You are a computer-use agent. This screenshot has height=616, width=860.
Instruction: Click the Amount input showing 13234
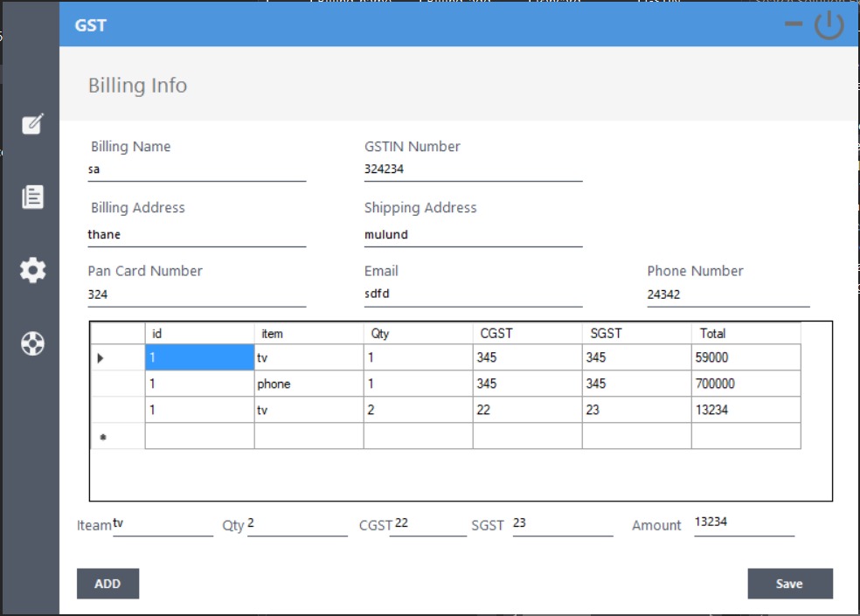click(x=745, y=523)
